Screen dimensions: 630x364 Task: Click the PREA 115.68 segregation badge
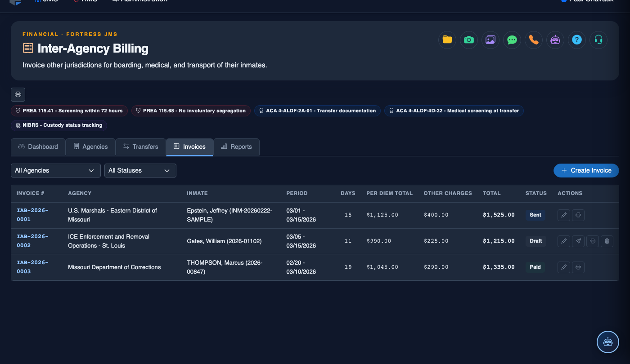pyautogui.click(x=191, y=111)
